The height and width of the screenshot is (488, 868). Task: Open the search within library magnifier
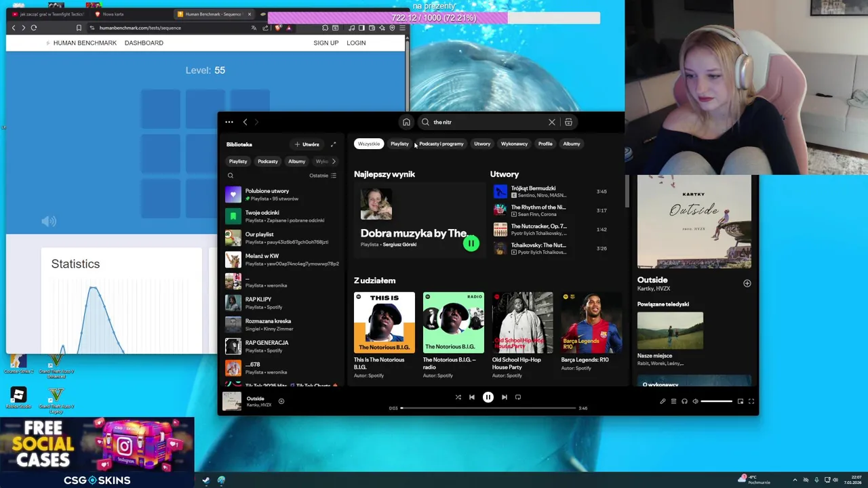(231, 176)
